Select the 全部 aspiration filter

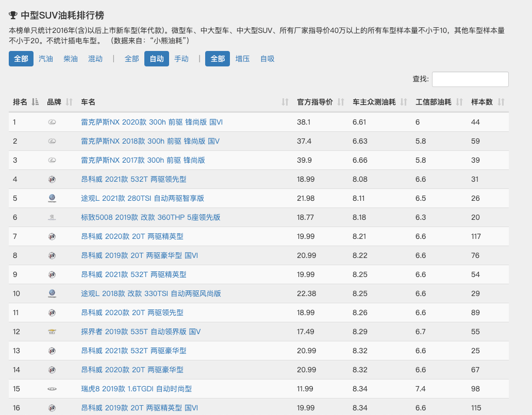(218, 59)
